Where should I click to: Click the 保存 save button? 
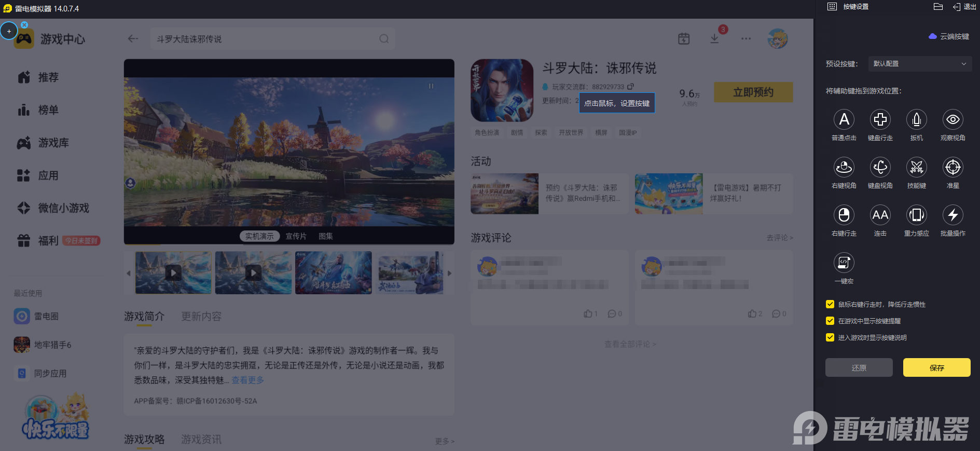[x=937, y=367]
